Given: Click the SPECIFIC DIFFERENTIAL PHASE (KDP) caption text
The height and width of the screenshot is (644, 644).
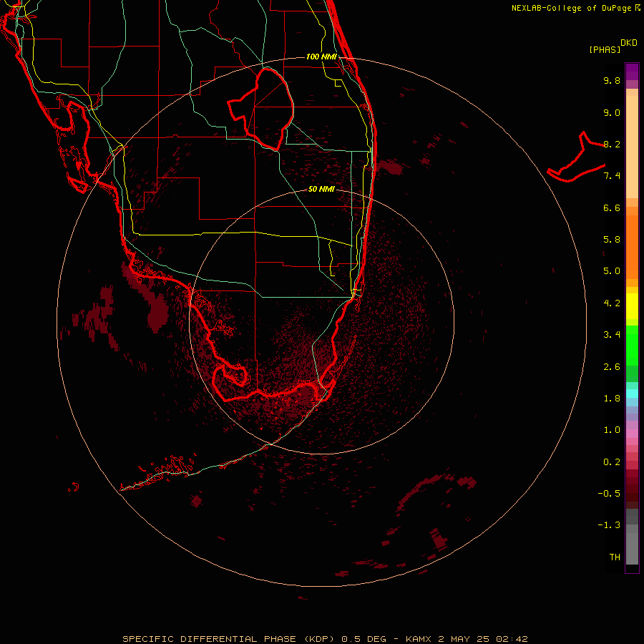Looking at the screenshot, I should [229, 639].
